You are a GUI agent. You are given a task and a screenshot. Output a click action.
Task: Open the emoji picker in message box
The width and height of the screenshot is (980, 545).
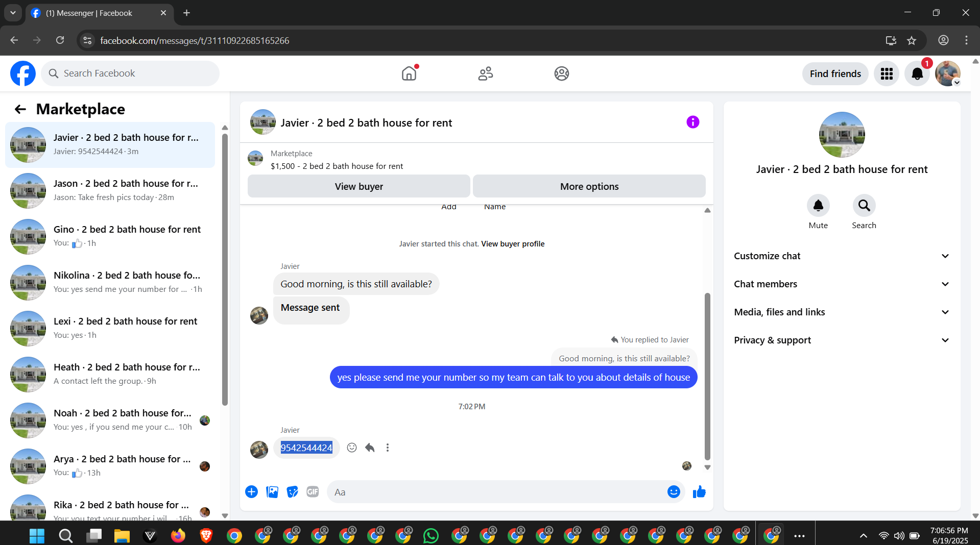pos(674,491)
